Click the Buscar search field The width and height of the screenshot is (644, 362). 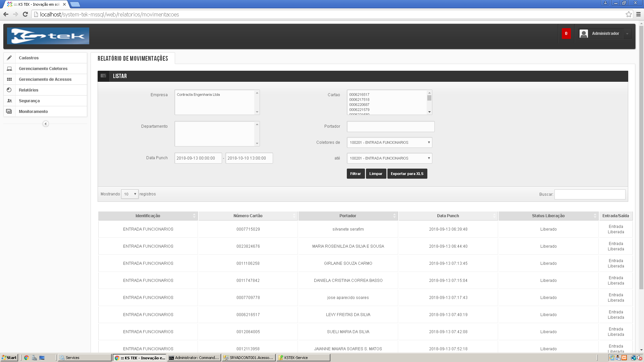[590, 194]
